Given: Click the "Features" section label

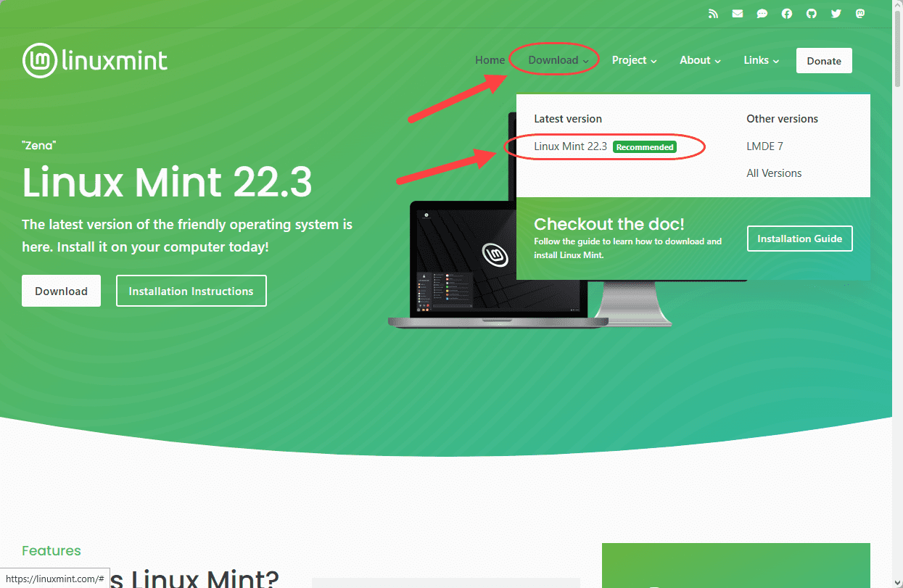Looking at the screenshot, I should click(x=51, y=550).
